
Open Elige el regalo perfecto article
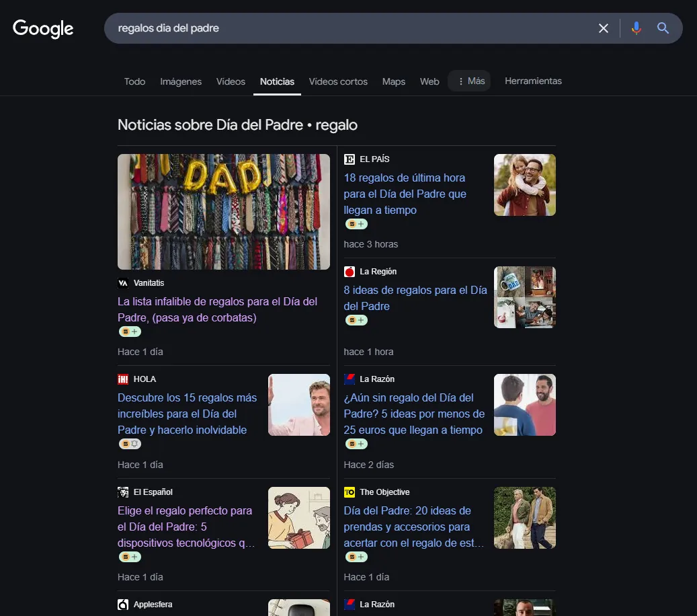(186, 527)
